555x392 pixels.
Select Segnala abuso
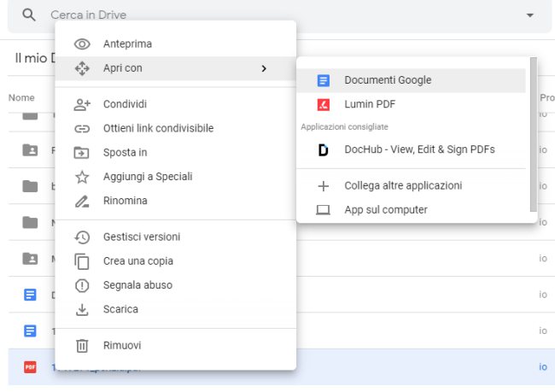click(x=176, y=285)
